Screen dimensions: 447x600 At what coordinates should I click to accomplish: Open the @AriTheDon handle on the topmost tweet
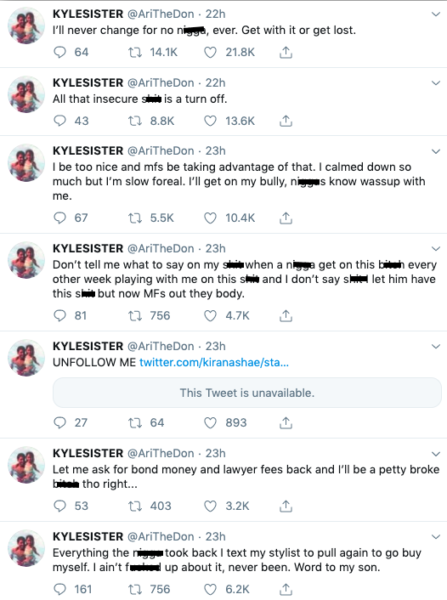[x=160, y=14]
